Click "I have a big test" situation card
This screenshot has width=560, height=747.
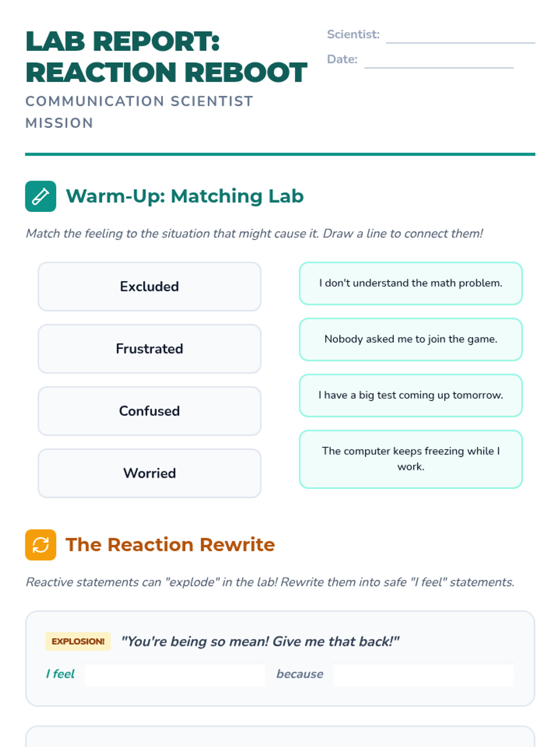point(411,395)
